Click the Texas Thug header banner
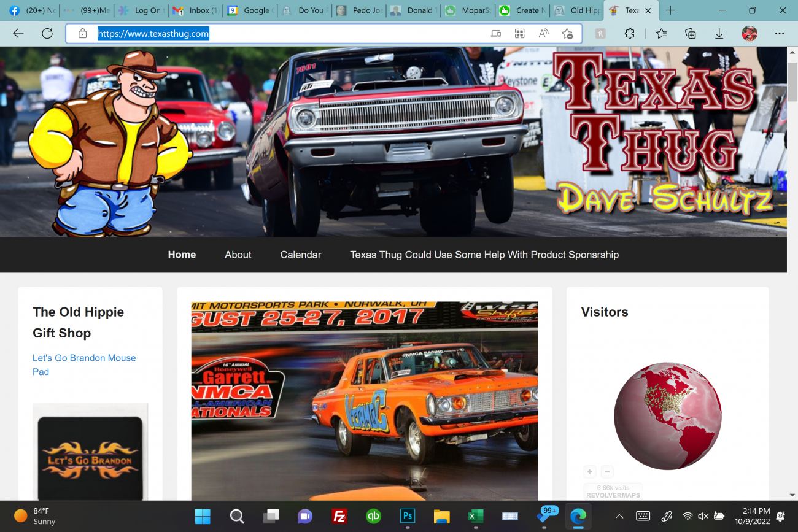The image size is (798, 532). (x=393, y=142)
